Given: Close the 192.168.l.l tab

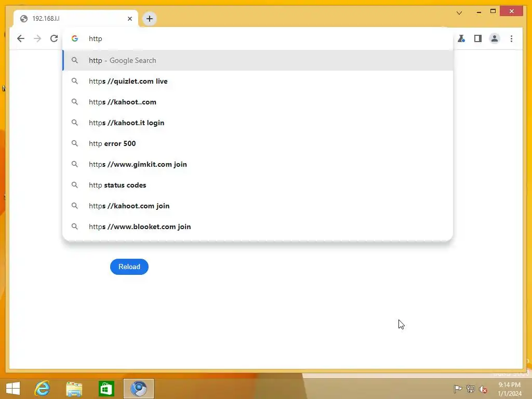Looking at the screenshot, I should pos(129,19).
